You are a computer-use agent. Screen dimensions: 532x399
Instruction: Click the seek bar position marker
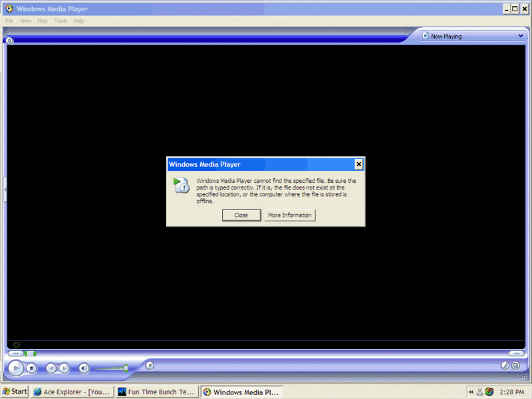click(x=30, y=353)
